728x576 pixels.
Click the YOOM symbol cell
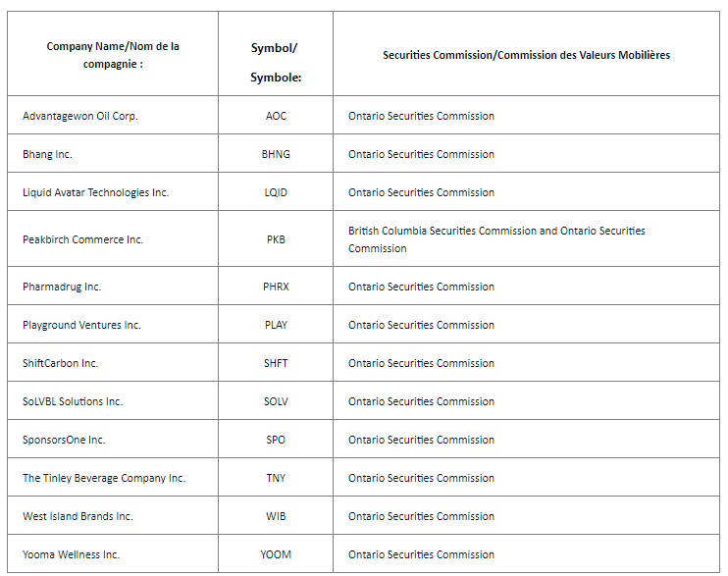276,554
